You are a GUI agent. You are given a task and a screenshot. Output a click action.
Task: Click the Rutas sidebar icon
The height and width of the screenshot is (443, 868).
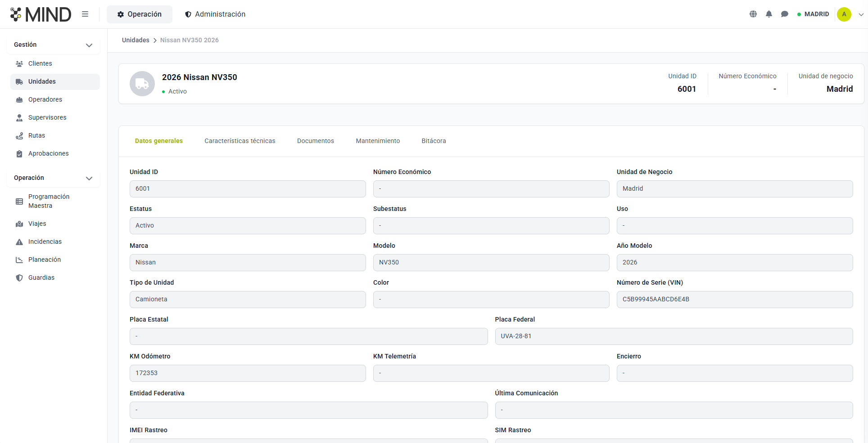tap(19, 135)
